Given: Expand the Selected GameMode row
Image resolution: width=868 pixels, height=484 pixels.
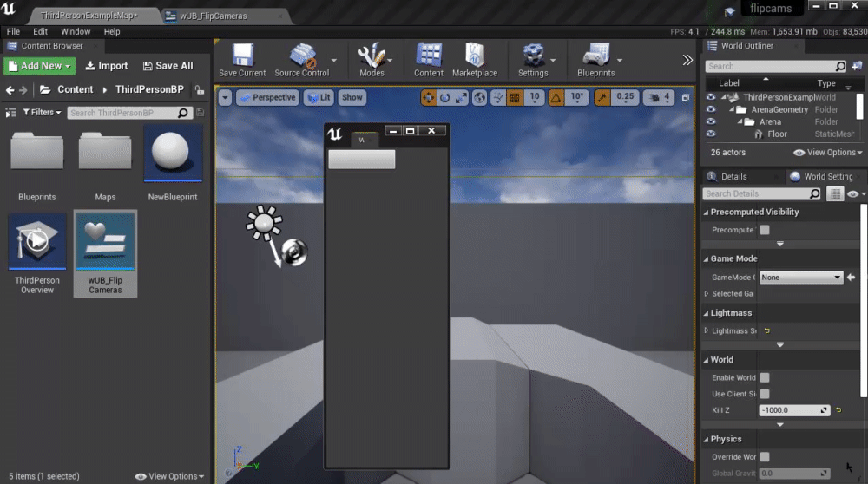Looking at the screenshot, I should [707, 294].
